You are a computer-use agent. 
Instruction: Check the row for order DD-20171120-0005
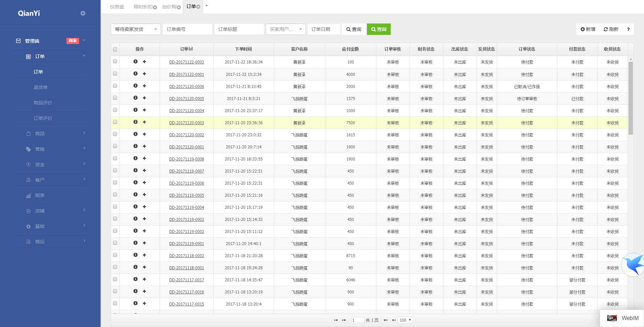(x=115, y=97)
